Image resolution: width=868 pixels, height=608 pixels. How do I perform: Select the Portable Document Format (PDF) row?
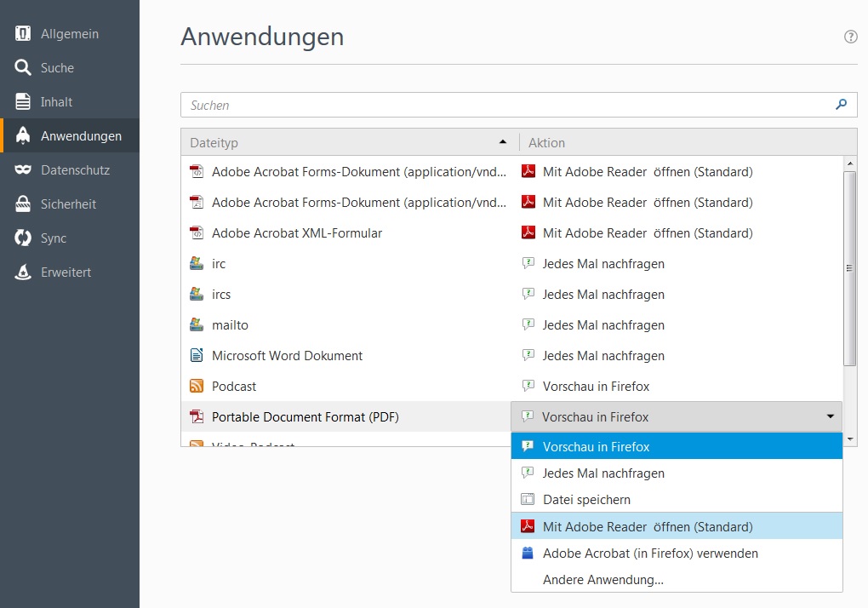point(346,416)
